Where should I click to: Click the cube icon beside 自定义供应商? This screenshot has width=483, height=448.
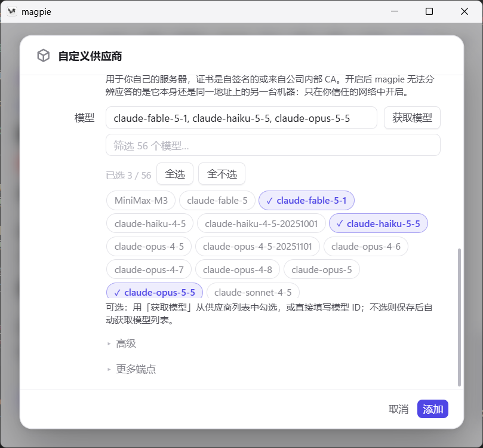click(44, 56)
